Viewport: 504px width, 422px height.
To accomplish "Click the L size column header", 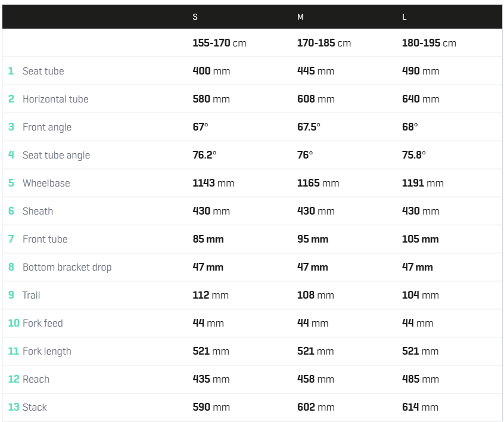I will pos(405,17).
